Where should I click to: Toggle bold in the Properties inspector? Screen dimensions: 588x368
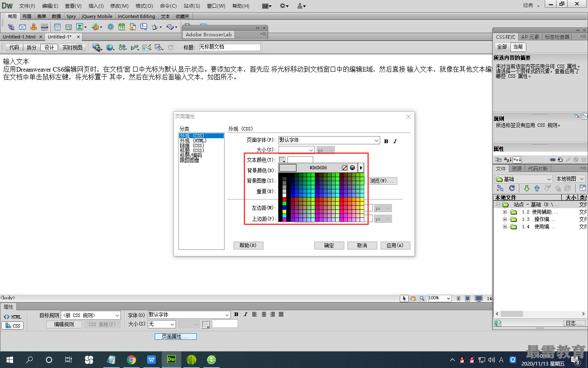pyautogui.click(x=236, y=314)
